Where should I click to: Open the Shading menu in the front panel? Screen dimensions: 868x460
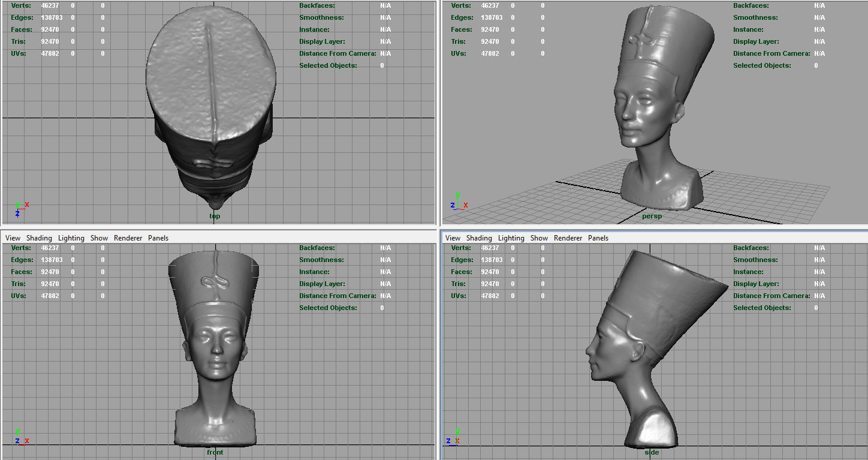[39, 238]
